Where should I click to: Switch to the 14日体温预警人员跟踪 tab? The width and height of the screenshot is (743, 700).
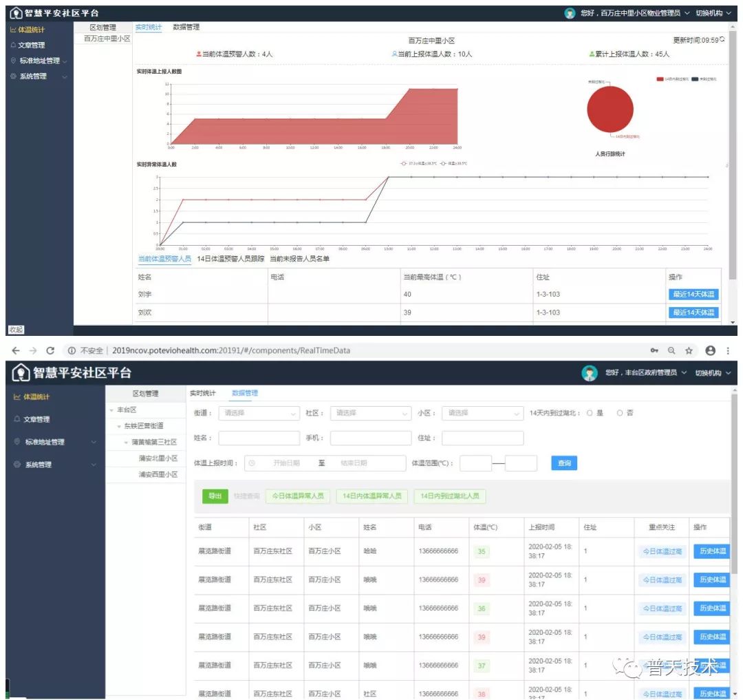coord(230,259)
